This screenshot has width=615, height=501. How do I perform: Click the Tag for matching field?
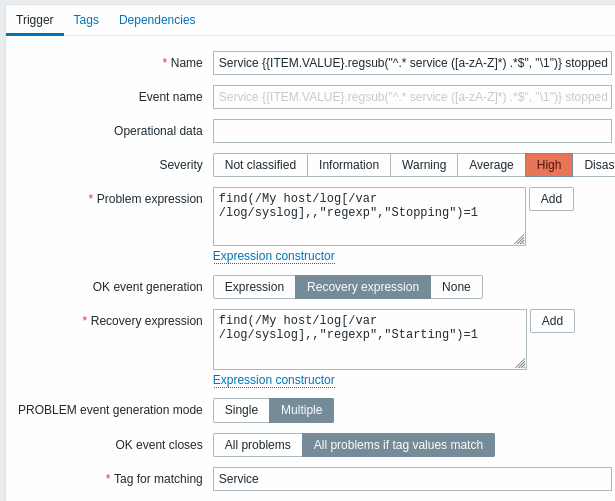(412, 479)
